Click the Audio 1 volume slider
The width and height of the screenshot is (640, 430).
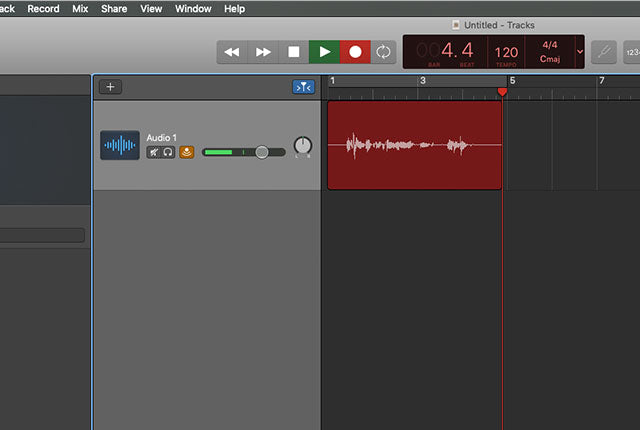pyautogui.click(x=243, y=152)
